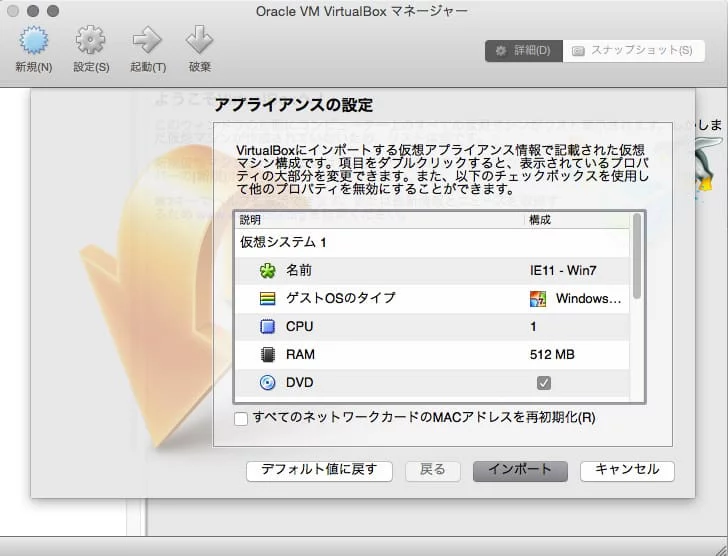The image size is (728, 556).
Task: Click the 新規(N) new machine icon
Action: [x=33, y=40]
